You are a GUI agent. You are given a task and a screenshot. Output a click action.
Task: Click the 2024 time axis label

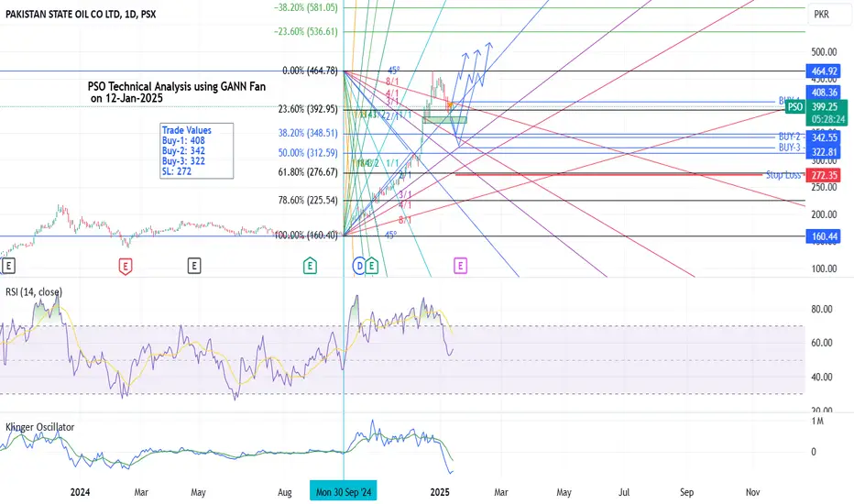[x=80, y=492]
